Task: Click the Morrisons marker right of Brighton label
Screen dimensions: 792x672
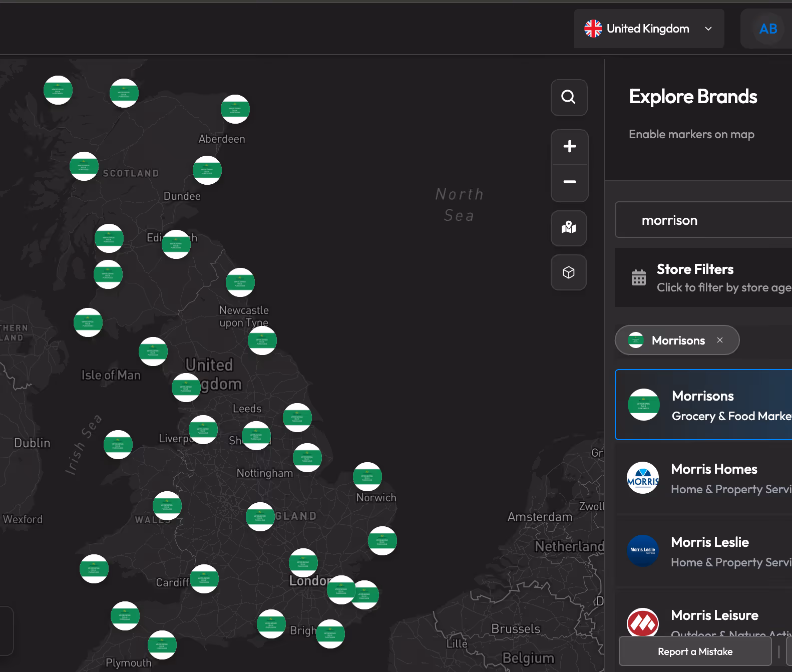Action: click(x=330, y=634)
